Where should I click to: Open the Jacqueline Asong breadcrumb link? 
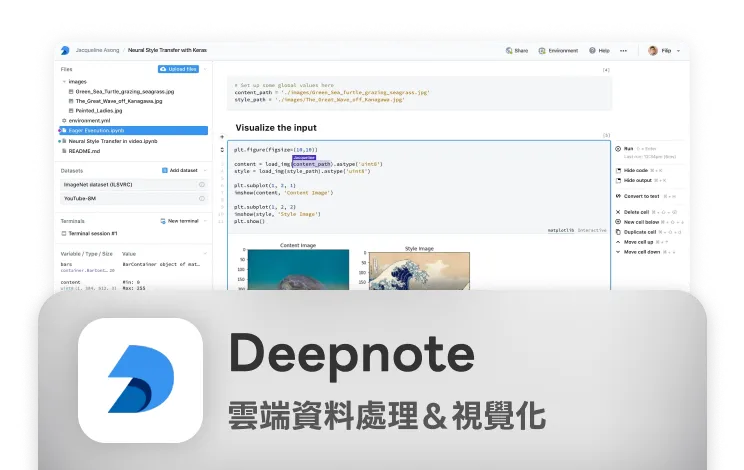[x=97, y=50]
